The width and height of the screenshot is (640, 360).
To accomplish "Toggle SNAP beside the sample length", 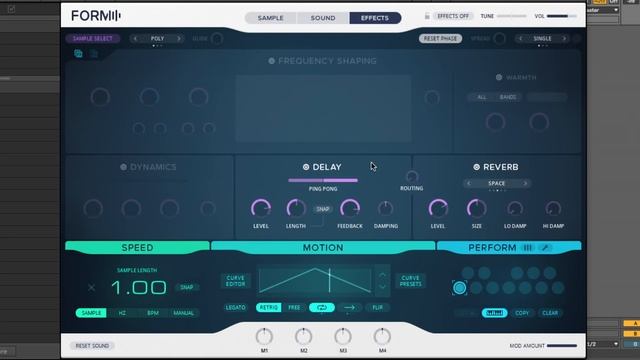I will (187, 287).
